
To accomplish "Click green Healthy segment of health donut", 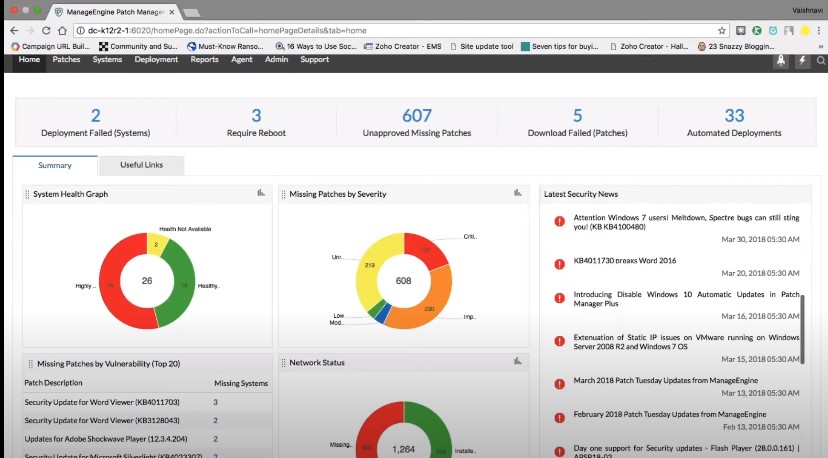I will [x=182, y=285].
